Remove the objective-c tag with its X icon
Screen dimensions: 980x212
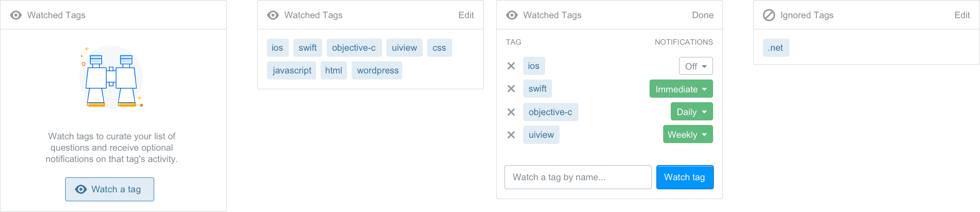coord(511,112)
